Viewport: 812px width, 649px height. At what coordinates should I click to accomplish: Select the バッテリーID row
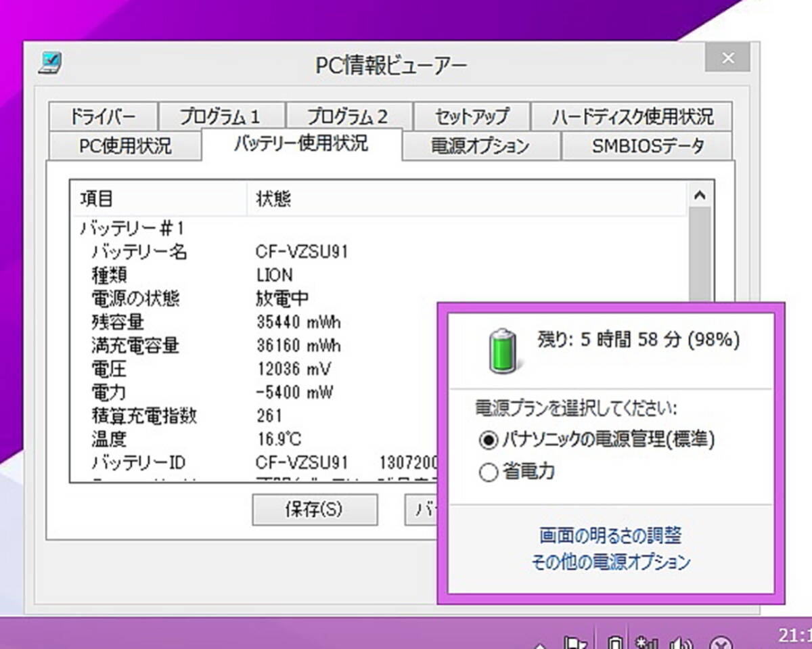pyautogui.click(x=254, y=462)
